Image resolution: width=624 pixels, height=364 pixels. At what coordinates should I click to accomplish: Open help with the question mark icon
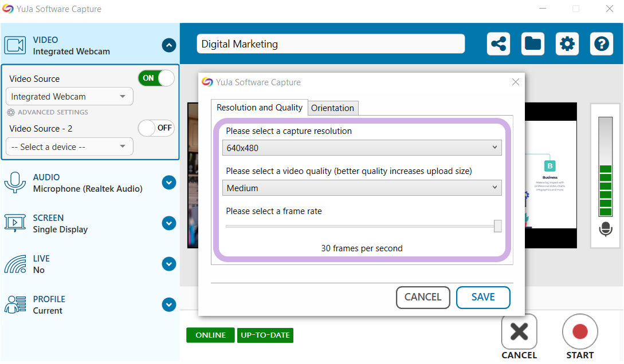click(x=601, y=43)
